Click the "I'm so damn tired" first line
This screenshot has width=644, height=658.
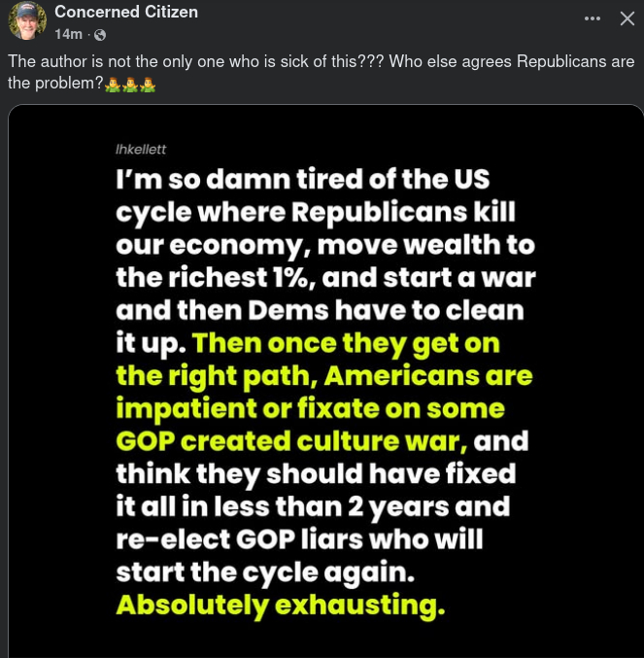pos(302,181)
